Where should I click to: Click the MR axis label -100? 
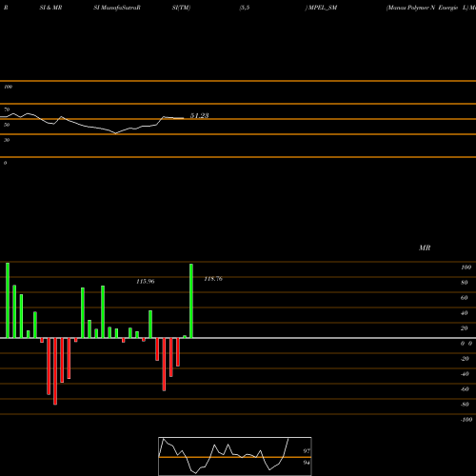[x=466, y=420]
